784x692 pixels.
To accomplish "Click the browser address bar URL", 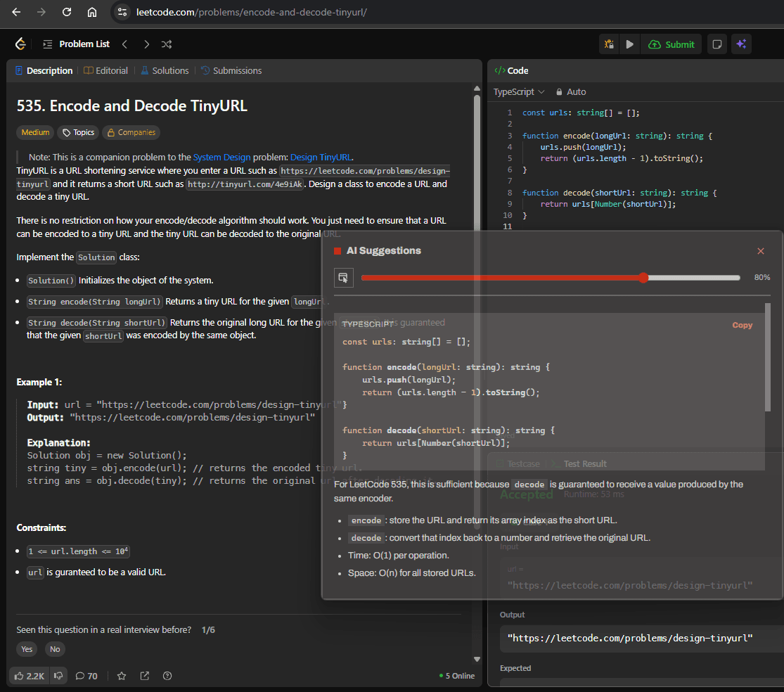I will click(252, 12).
